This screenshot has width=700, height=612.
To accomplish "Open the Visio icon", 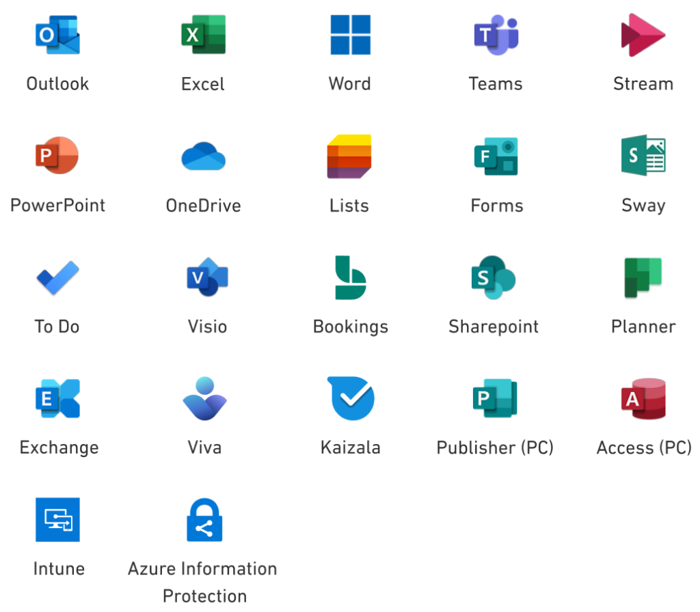I will [208, 277].
